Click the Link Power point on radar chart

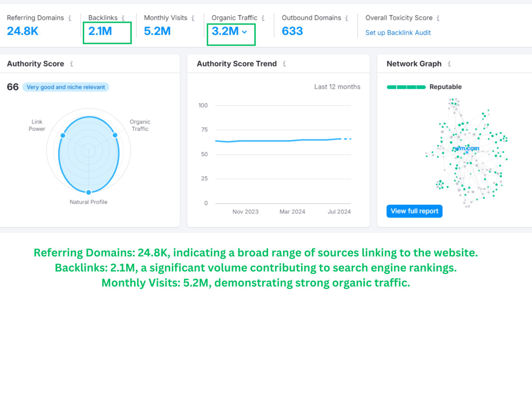(63, 135)
